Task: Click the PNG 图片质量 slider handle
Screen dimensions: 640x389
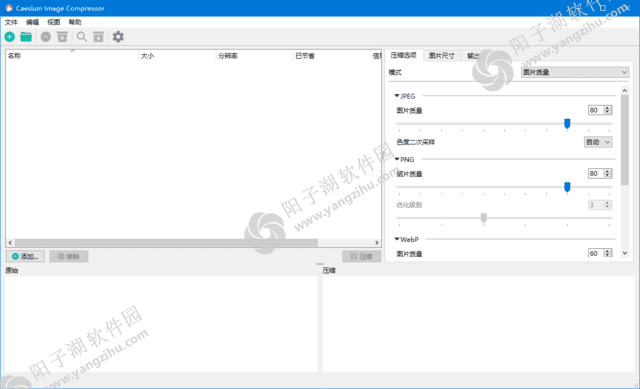Action: click(x=567, y=187)
